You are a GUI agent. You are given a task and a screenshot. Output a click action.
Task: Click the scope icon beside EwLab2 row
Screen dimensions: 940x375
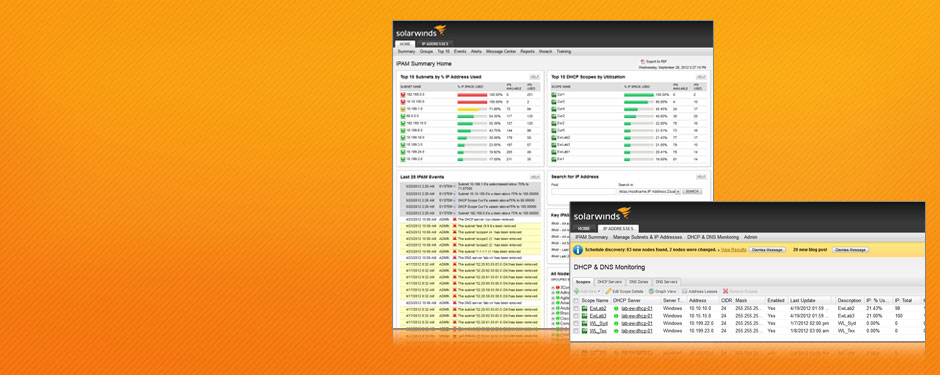coord(585,309)
